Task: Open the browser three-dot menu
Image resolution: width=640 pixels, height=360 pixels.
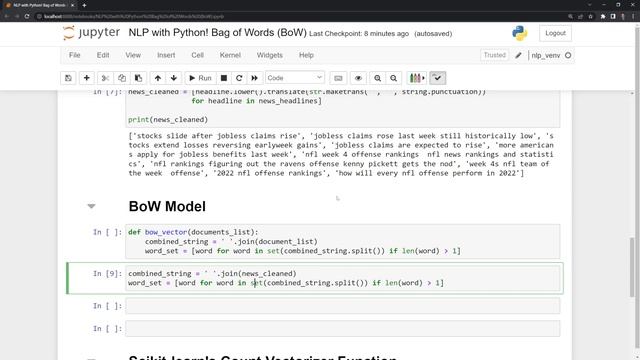Action: 633,16
